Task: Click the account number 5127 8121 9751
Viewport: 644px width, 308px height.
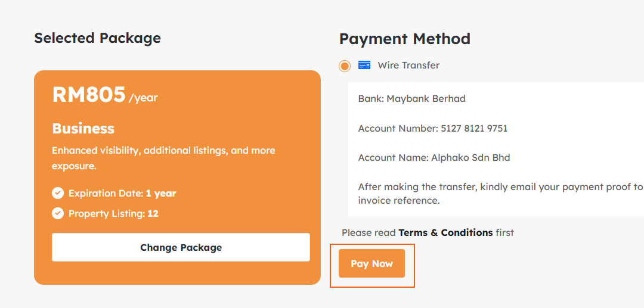Action: [x=474, y=128]
